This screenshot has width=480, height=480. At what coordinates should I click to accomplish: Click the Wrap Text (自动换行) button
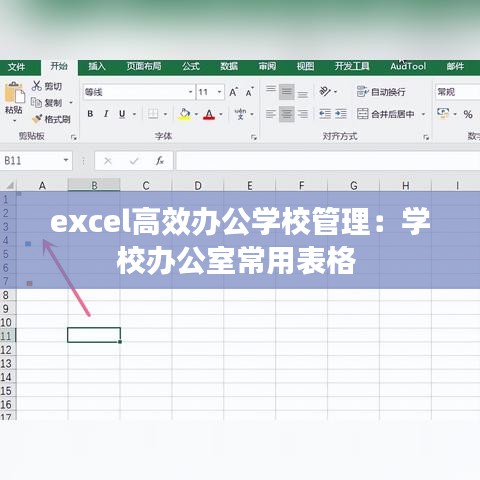point(381,92)
